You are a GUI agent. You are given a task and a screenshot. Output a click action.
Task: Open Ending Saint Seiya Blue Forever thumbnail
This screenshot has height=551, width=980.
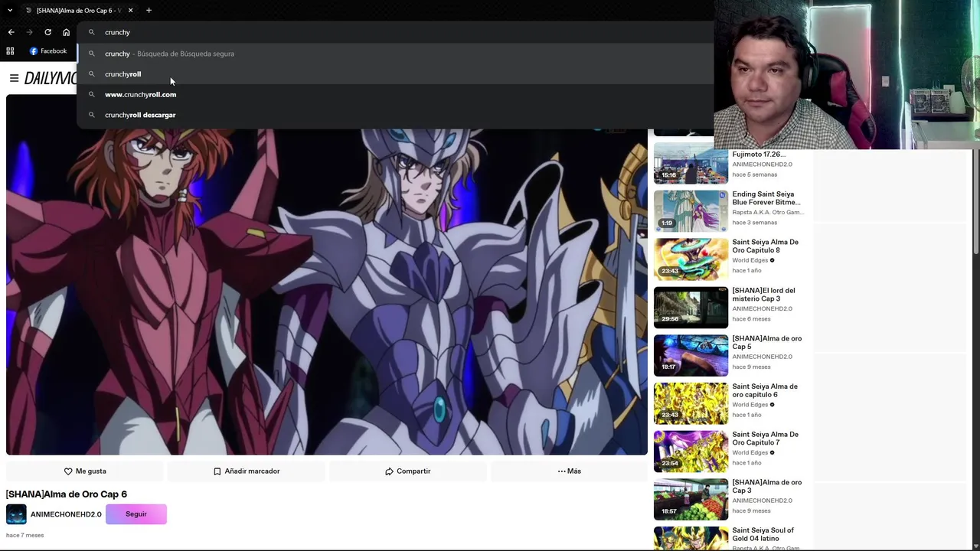pos(691,211)
